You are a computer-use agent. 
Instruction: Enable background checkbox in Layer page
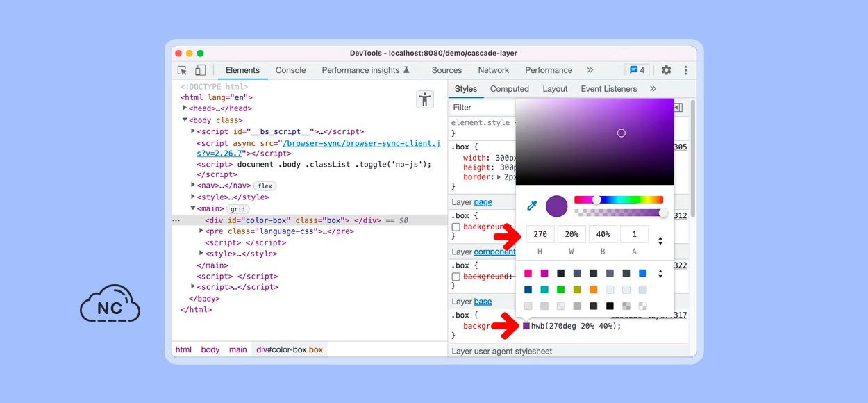pyautogui.click(x=456, y=227)
